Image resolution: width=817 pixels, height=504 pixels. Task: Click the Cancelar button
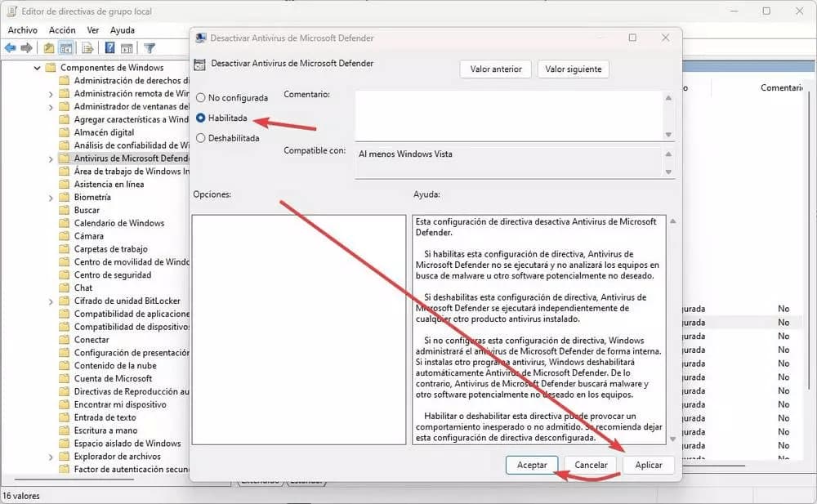(x=591, y=465)
